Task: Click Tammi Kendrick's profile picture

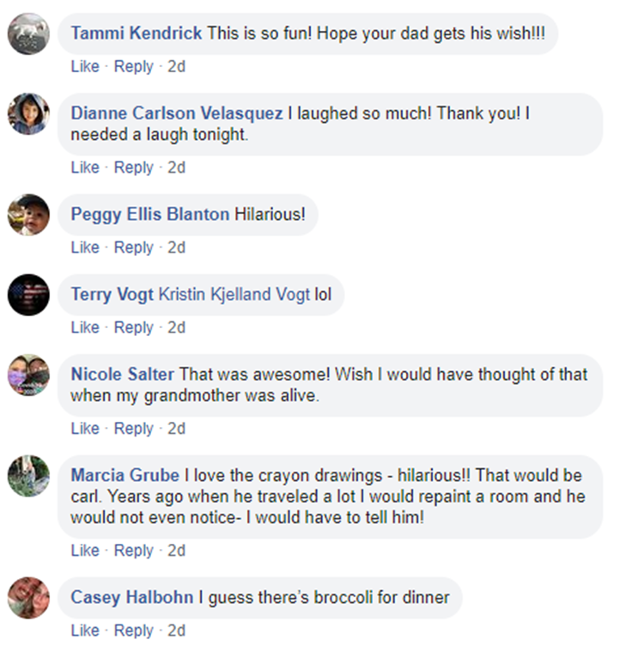Action: pyautogui.click(x=28, y=34)
